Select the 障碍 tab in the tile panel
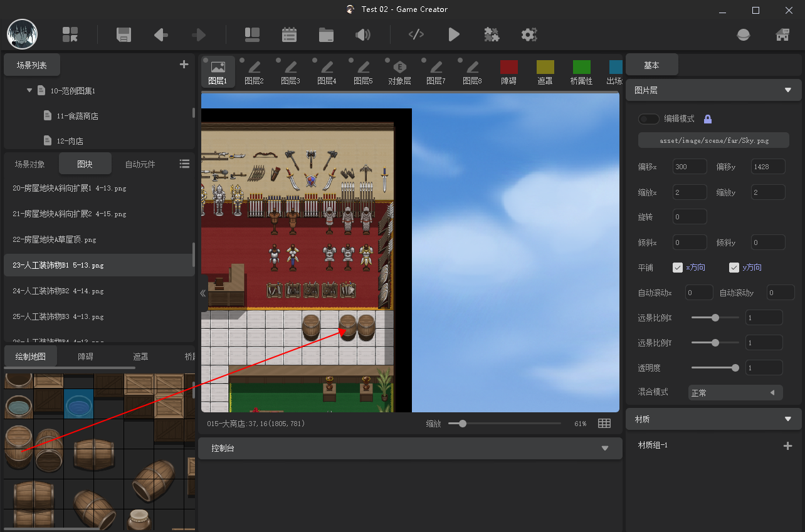Screen dimensions: 805x532 85,357
